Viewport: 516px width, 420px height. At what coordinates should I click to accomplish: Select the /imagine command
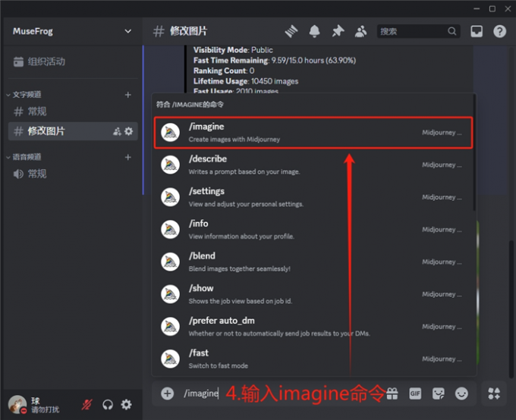click(313, 133)
